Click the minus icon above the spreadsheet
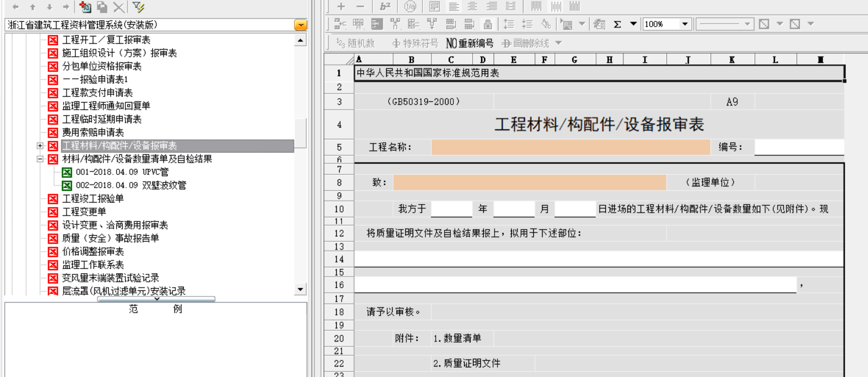 pos(360,6)
